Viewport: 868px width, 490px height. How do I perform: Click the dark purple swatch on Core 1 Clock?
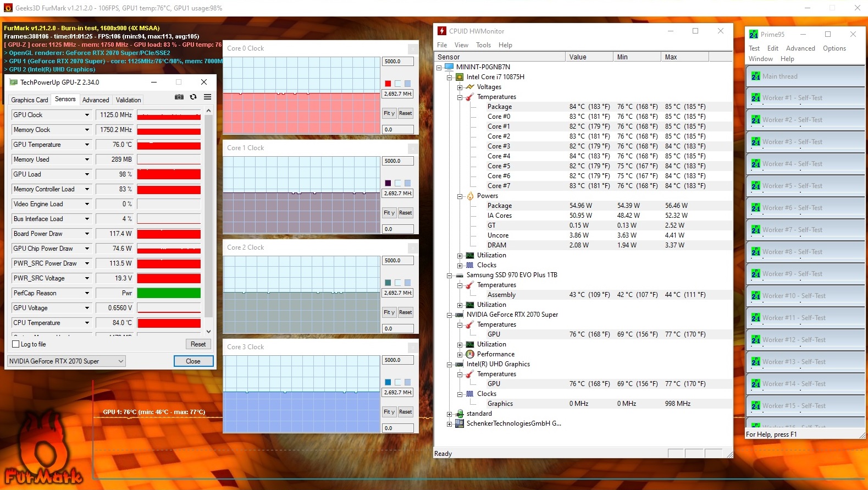click(x=388, y=183)
